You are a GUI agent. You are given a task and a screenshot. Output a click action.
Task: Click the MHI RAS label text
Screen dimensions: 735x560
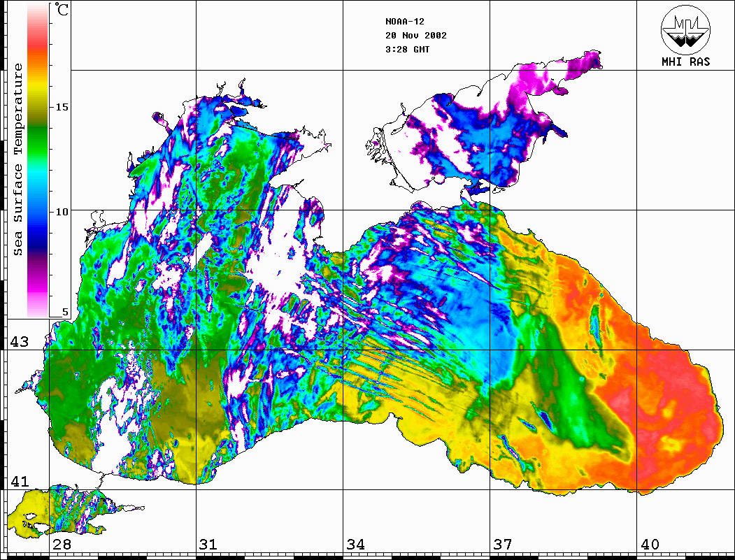686,62
